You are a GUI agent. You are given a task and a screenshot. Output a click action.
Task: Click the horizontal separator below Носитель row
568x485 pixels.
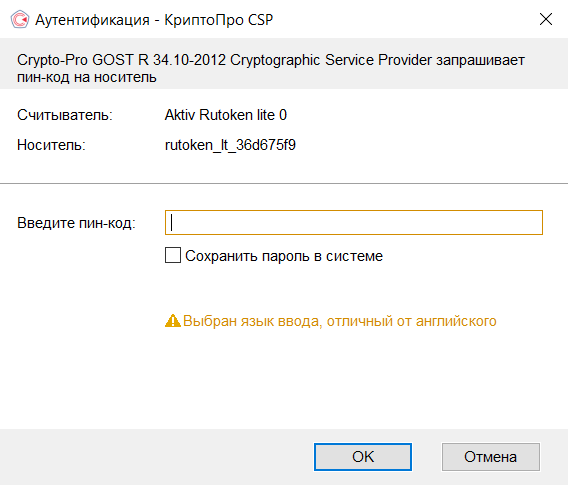[x=284, y=183]
